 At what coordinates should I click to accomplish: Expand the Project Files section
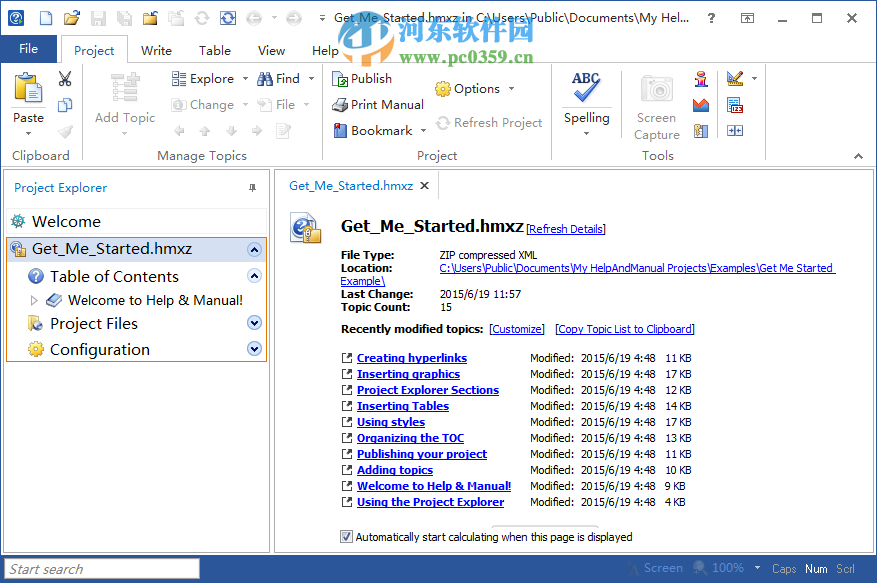coord(255,323)
